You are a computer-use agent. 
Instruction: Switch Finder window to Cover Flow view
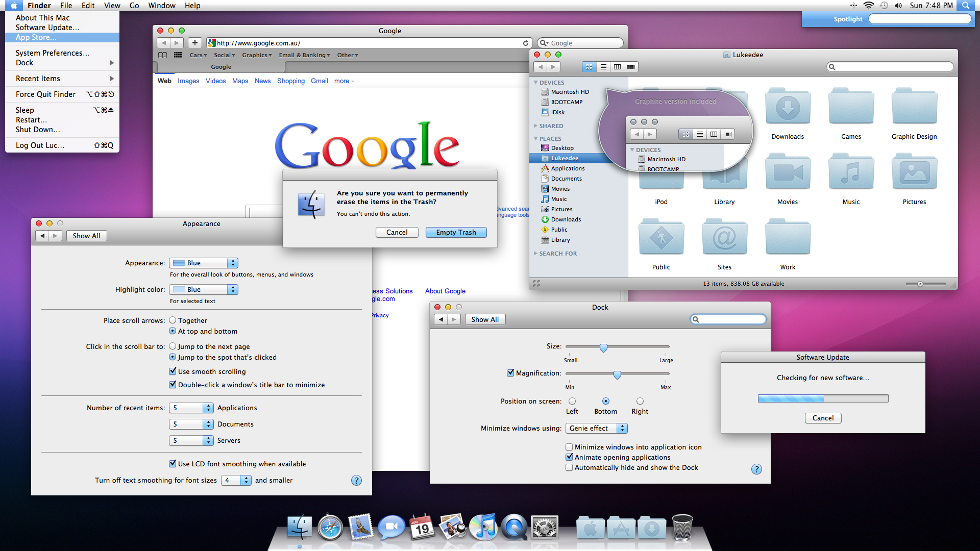(x=631, y=67)
